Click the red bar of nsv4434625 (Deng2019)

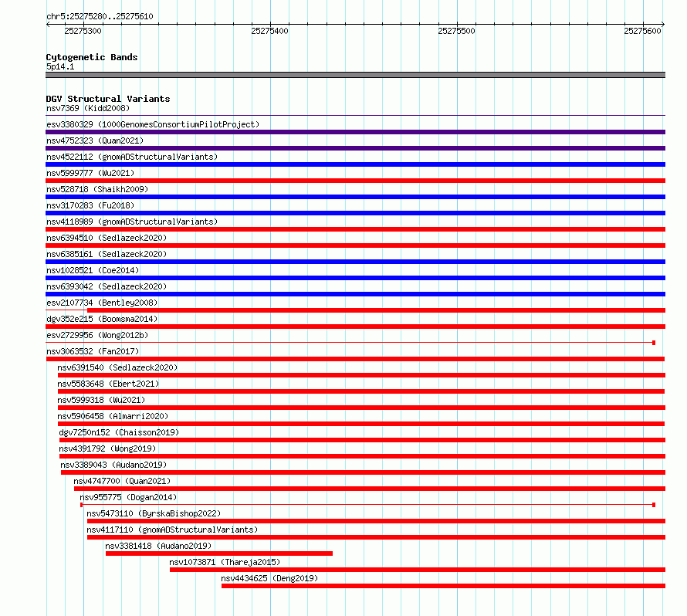pos(443,586)
